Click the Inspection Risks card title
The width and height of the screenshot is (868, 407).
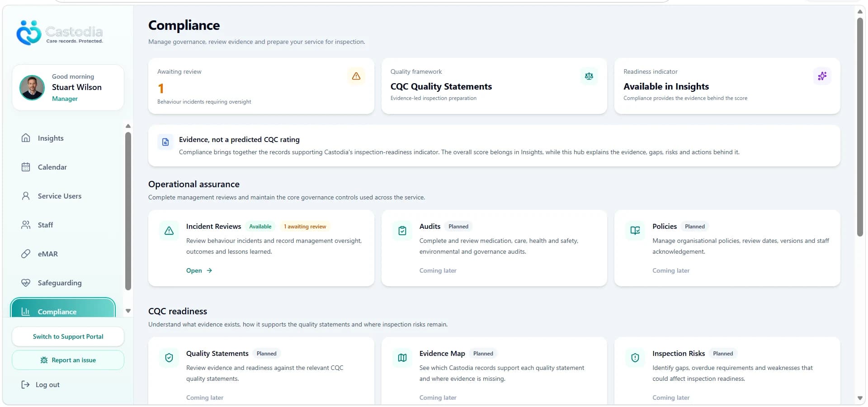click(x=679, y=353)
